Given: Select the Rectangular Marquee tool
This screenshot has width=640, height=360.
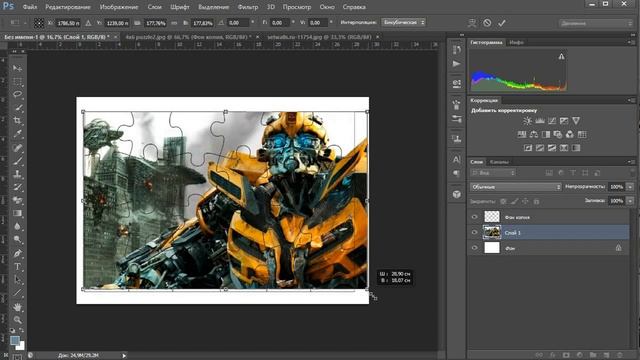Looking at the screenshot, I should [x=18, y=81].
